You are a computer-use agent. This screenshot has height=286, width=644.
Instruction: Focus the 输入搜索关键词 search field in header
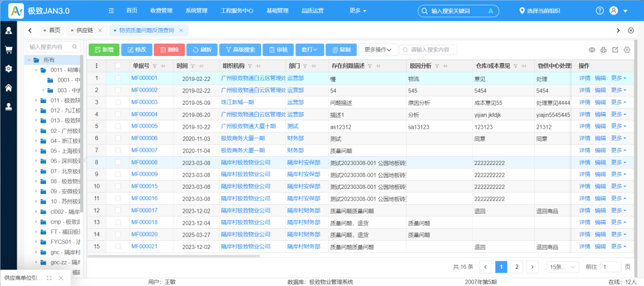[458, 11]
